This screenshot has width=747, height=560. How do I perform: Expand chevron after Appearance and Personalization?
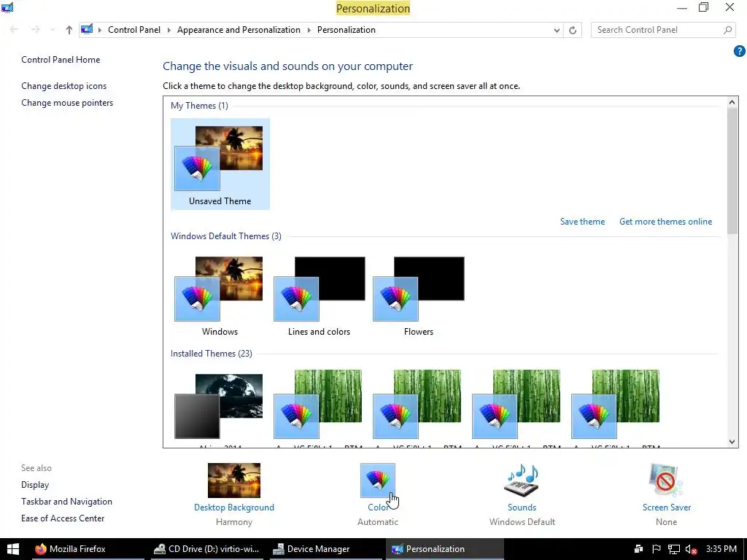coord(309,30)
